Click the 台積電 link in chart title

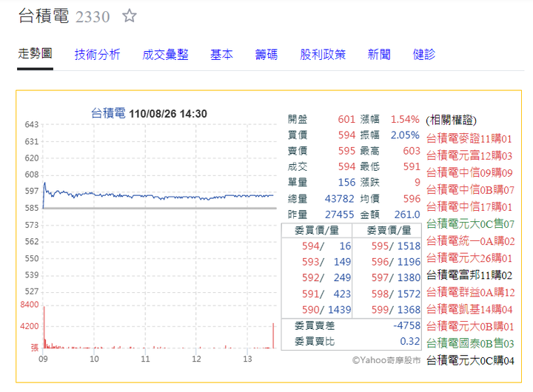[108, 113]
